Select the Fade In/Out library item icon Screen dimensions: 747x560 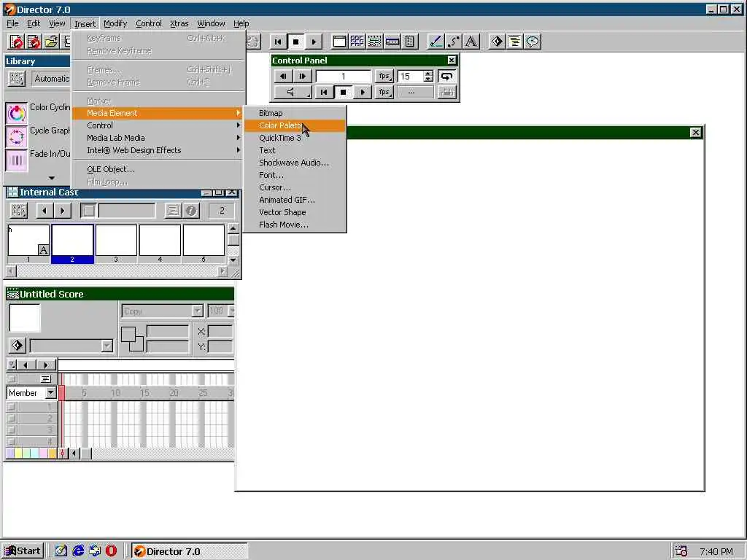tap(17, 160)
